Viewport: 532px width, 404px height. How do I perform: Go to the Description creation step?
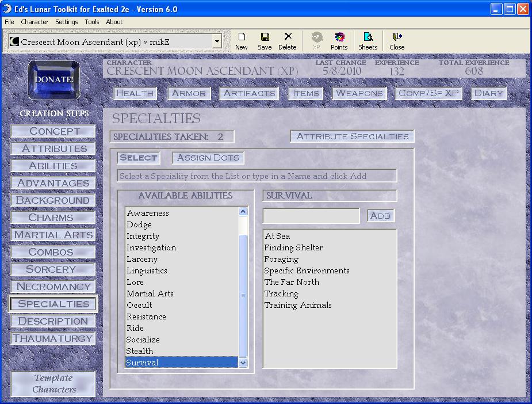pyautogui.click(x=53, y=321)
